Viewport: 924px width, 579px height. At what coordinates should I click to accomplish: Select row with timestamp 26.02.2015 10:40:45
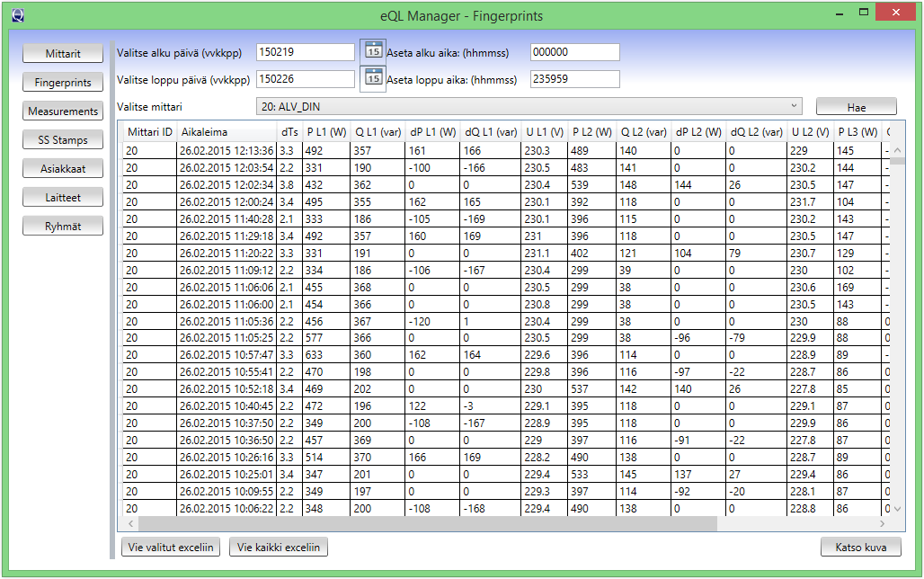506,406
